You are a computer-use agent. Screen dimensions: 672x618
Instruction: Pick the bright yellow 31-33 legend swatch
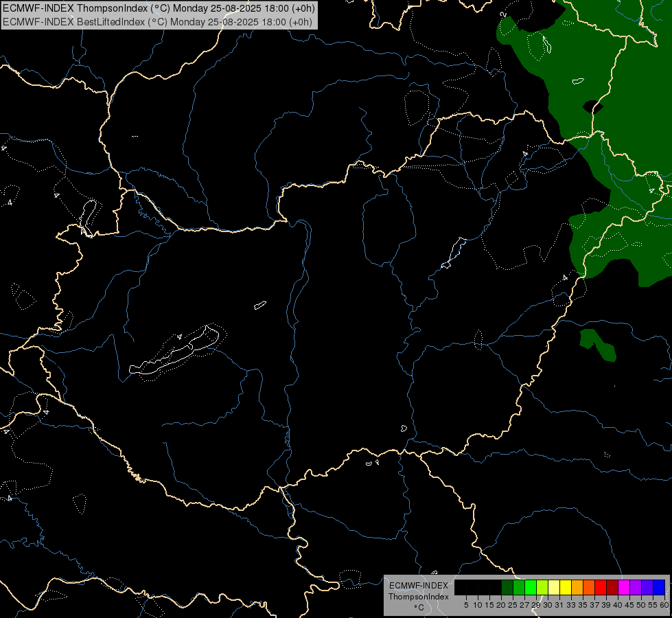(x=566, y=587)
